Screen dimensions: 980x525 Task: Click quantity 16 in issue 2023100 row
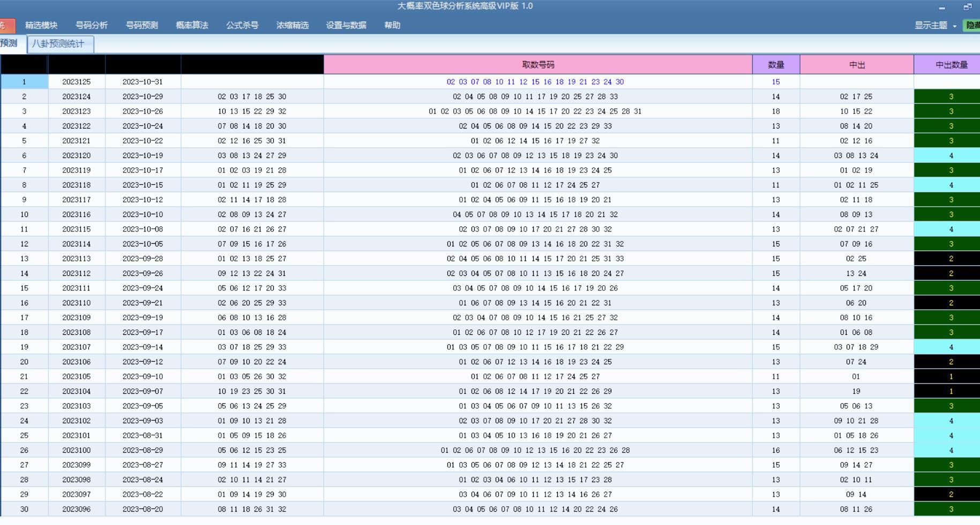pyautogui.click(x=776, y=450)
